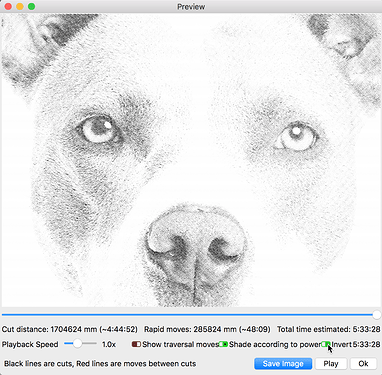Minimize the Preview window with yellow button

pos(20,6)
